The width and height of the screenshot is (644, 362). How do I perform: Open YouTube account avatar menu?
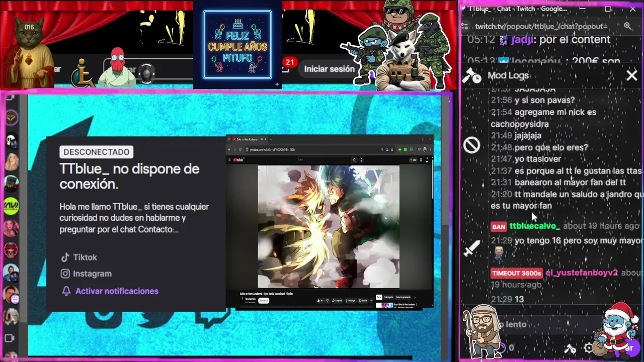pos(427,160)
